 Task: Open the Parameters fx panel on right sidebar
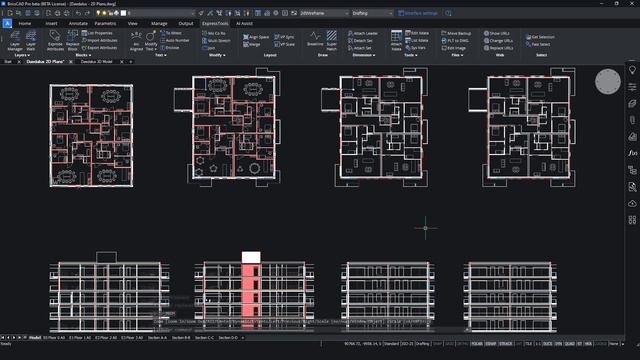(632, 153)
